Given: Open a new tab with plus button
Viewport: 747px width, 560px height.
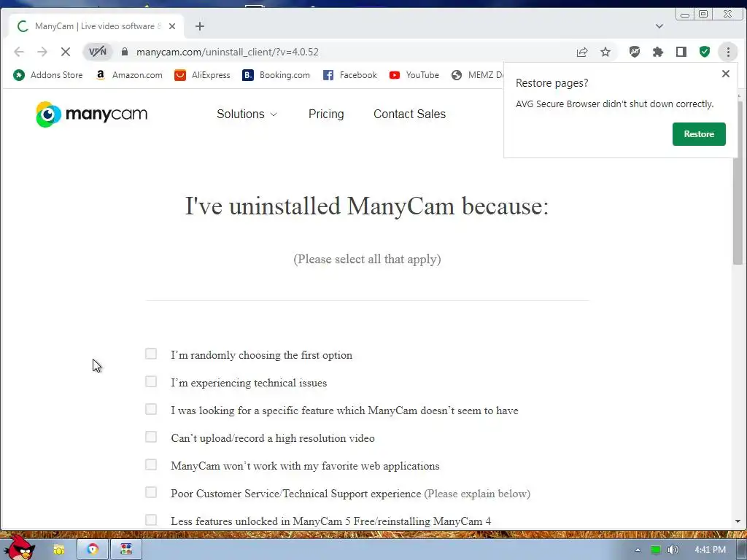Looking at the screenshot, I should (x=200, y=26).
